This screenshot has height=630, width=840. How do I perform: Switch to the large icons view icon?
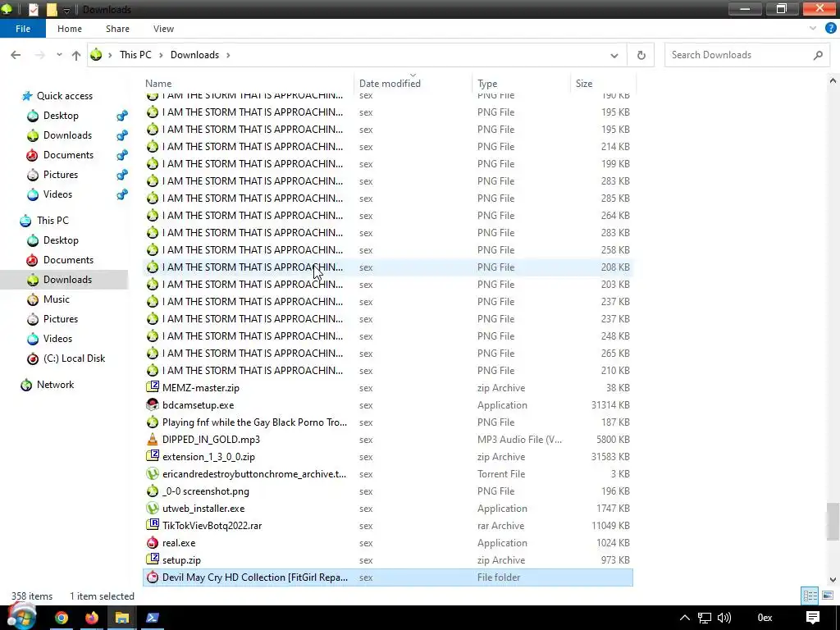[x=828, y=596]
